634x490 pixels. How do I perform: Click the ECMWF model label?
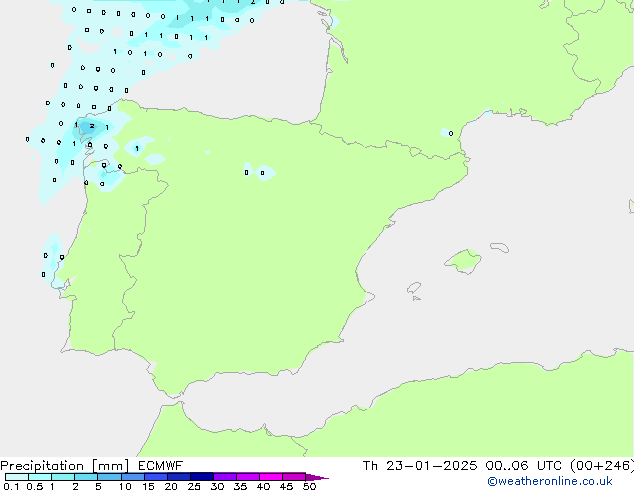[161, 466]
